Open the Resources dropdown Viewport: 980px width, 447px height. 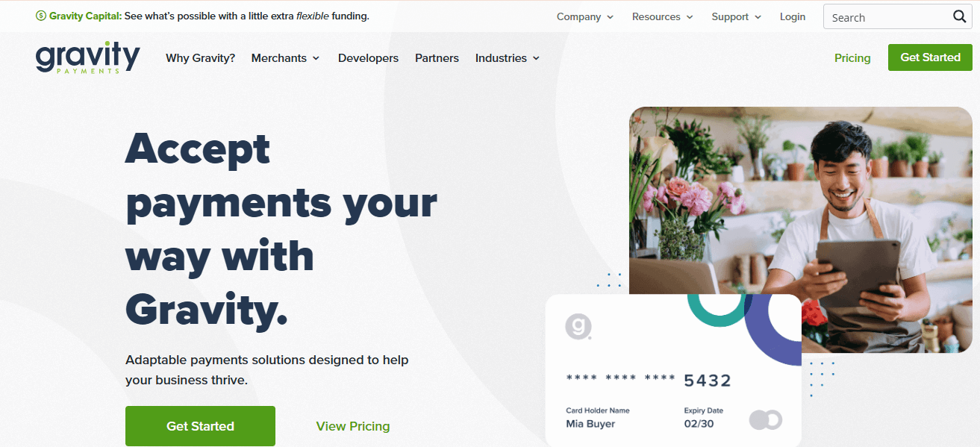[663, 16]
